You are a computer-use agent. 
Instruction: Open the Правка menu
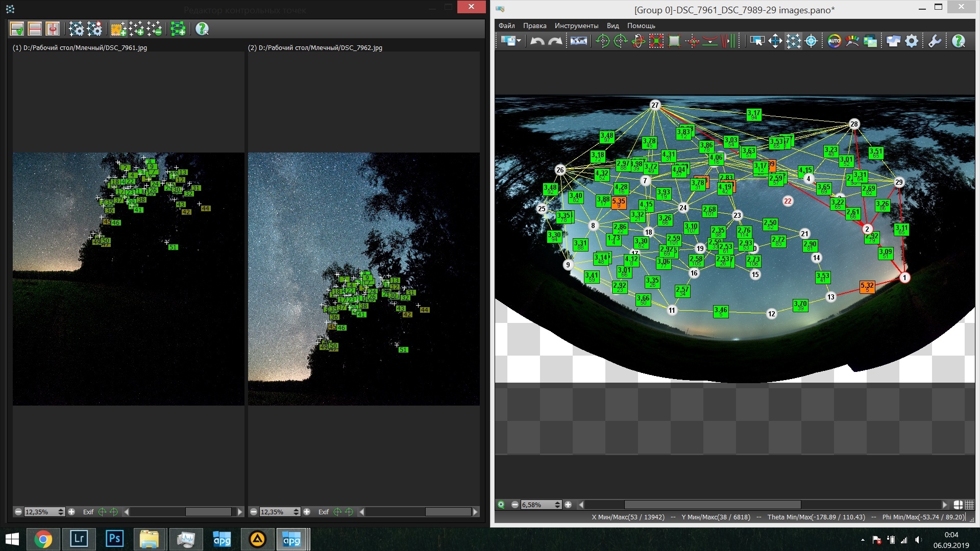pos(534,26)
